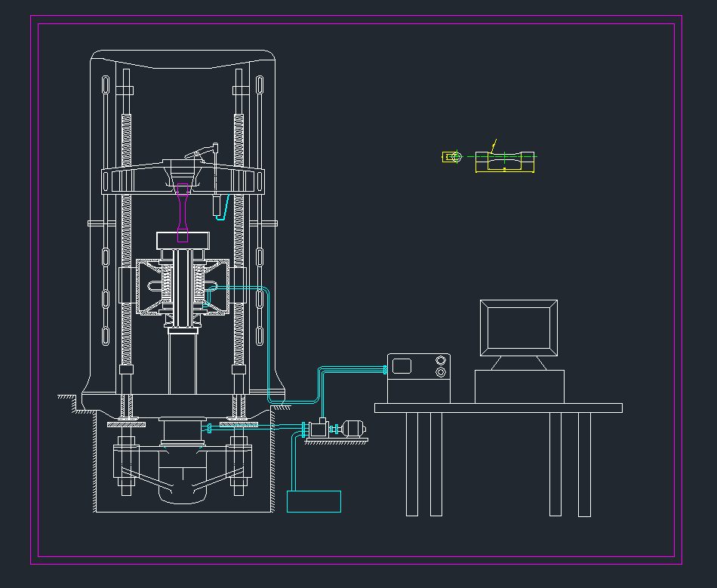Select the cyan oil tank rectangle
717x588 pixels.
[313, 501]
